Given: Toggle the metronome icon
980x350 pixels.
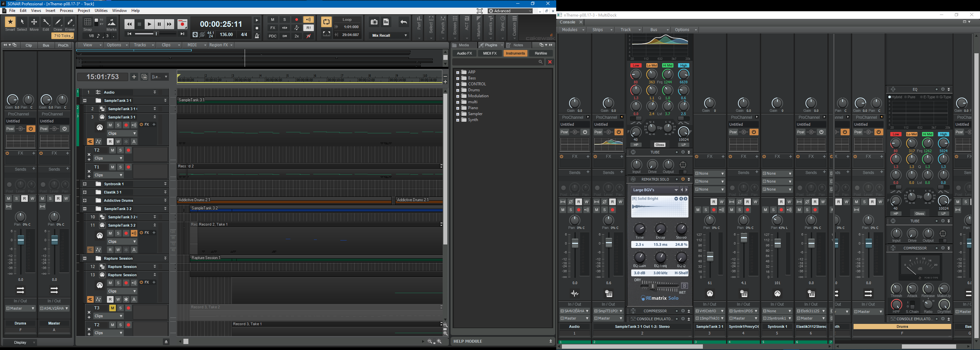Looking at the screenshot, I should (257, 35).
